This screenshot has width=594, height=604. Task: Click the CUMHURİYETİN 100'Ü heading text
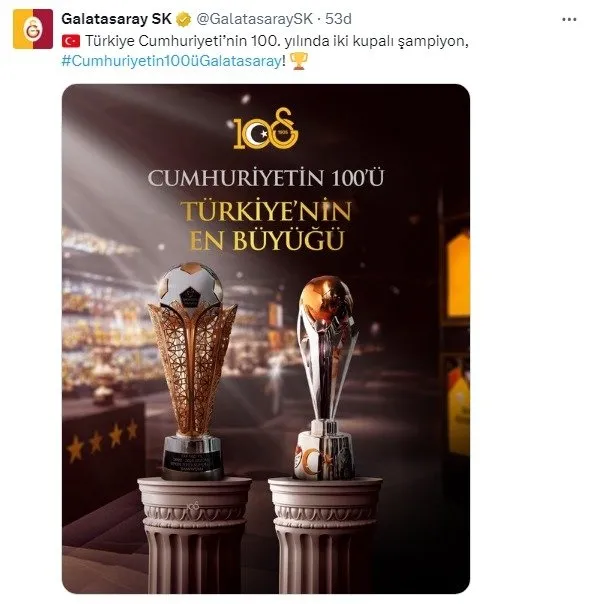[266, 178]
